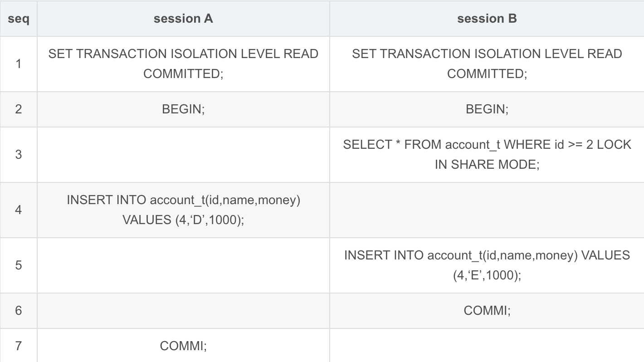Image resolution: width=644 pixels, height=362 pixels.
Task: Click the COMMI; cell in session B
Action: (x=487, y=310)
